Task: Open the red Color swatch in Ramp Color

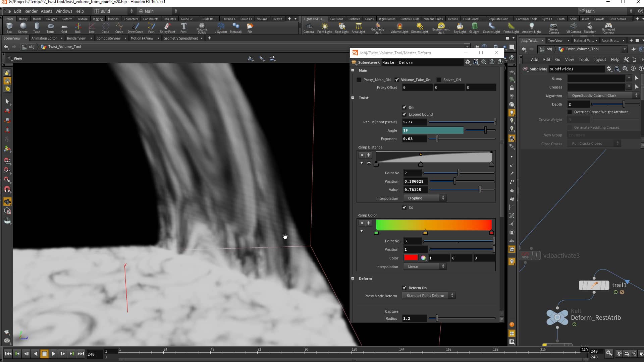Action: coord(411,258)
